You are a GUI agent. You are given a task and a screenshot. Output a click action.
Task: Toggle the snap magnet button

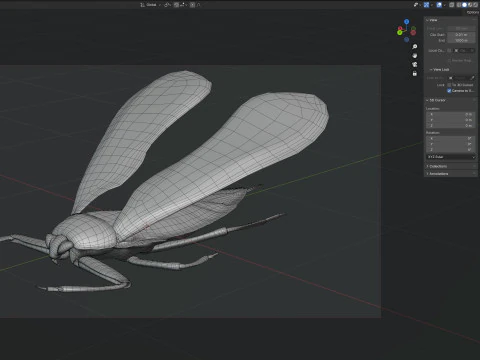(x=177, y=5)
